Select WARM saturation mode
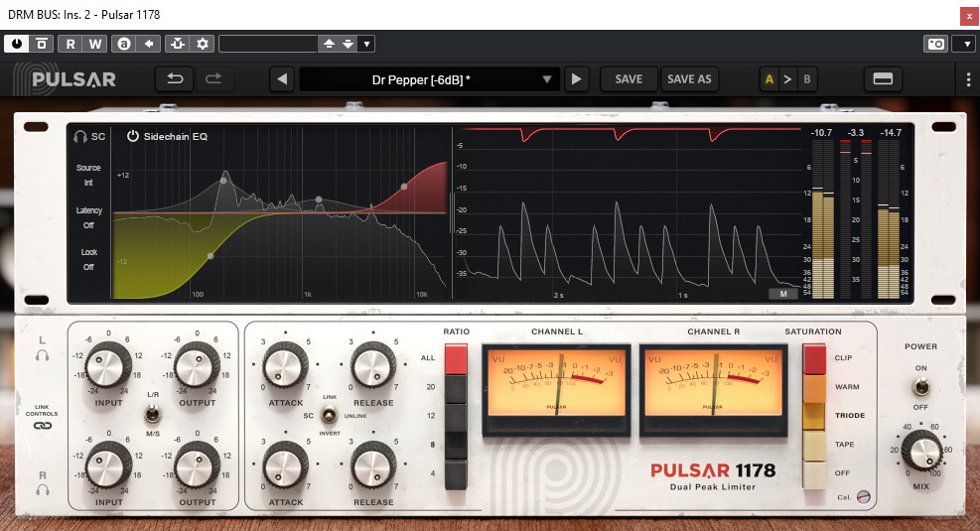 (814, 388)
